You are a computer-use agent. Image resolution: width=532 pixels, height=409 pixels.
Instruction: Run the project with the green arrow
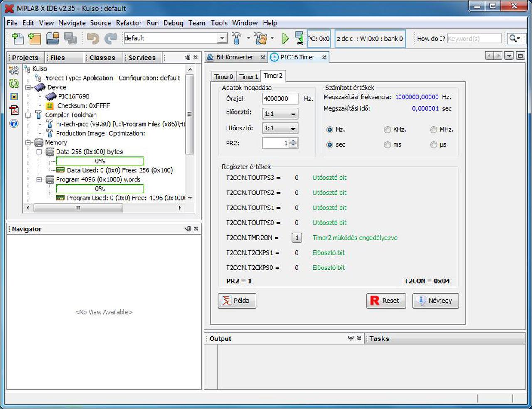pos(285,38)
